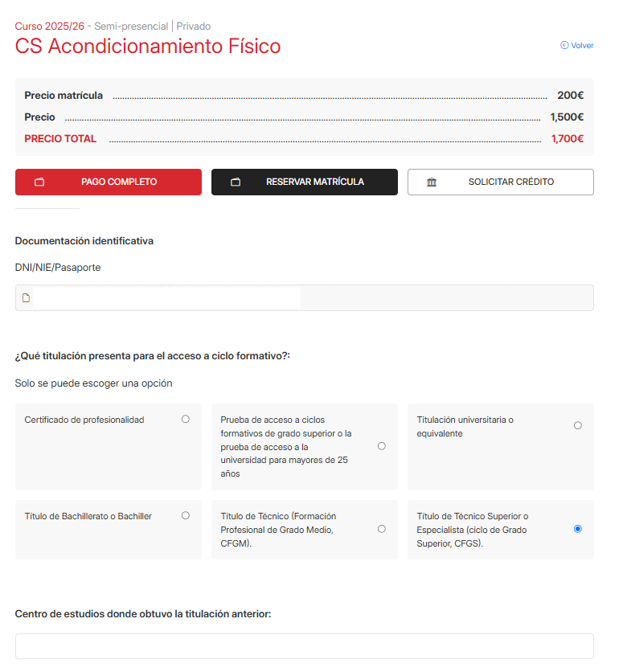
Task: Click the selected Técnico Superior CFGS radio
Action: click(x=578, y=529)
